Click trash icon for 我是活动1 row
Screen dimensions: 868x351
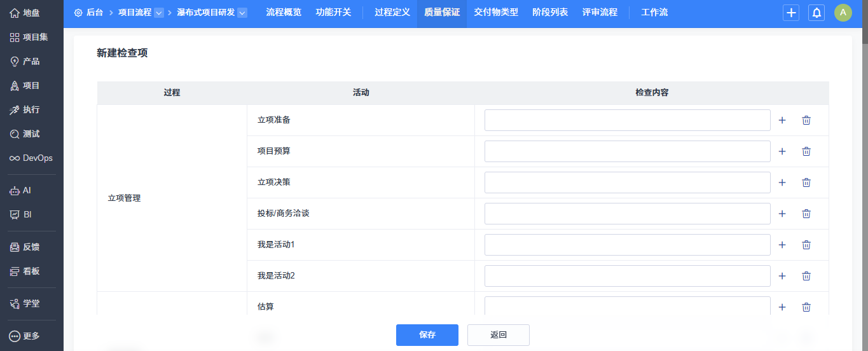[x=806, y=245]
